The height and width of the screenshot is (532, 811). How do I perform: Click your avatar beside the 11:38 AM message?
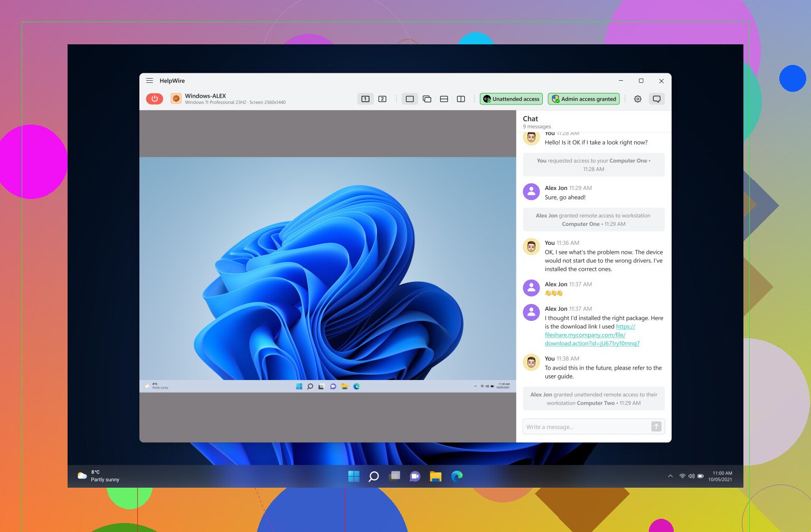531,362
